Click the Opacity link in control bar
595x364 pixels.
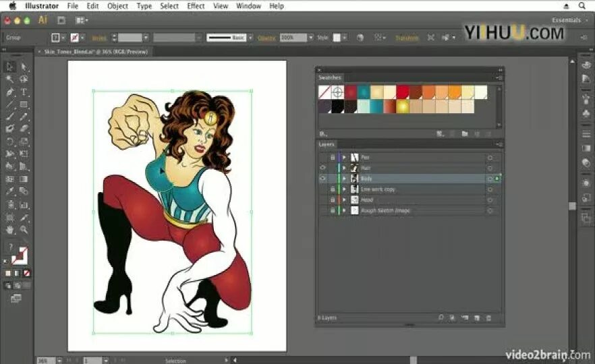click(266, 38)
